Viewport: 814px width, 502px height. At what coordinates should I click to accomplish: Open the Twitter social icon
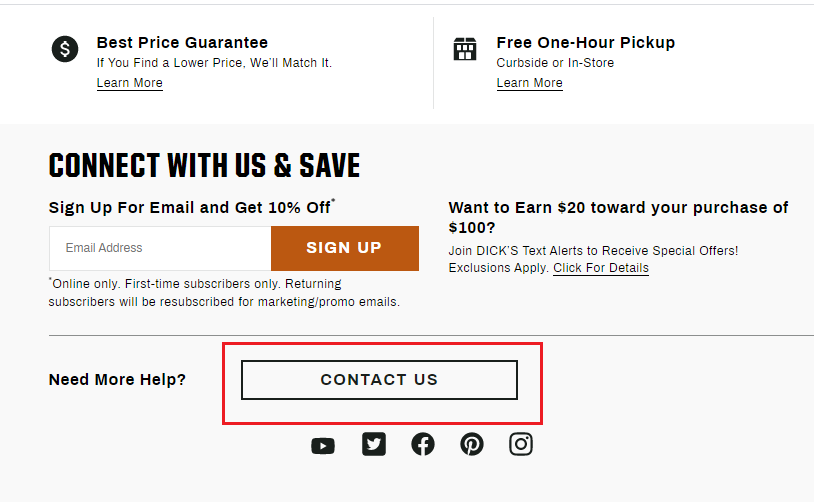point(374,444)
